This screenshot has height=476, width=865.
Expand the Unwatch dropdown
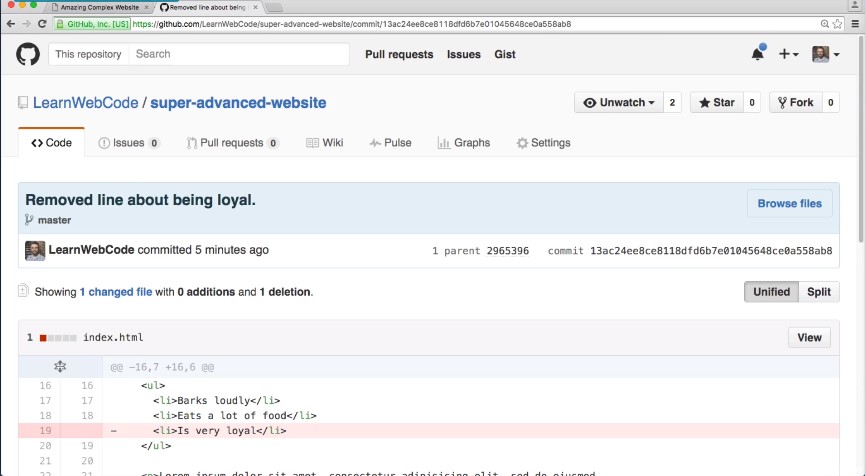(x=619, y=102)
